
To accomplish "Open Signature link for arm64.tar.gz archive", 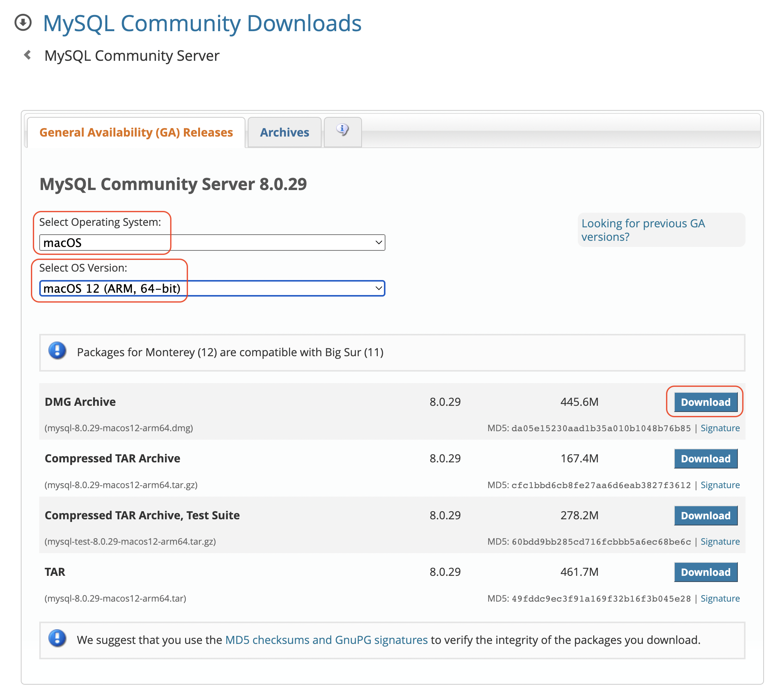I will tap(720, 485).
